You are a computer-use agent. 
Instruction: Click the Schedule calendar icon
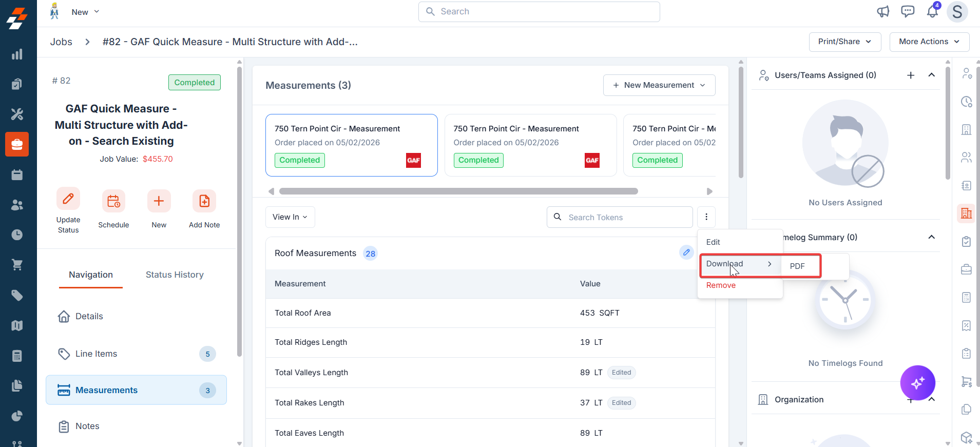(x=113, y=201)
